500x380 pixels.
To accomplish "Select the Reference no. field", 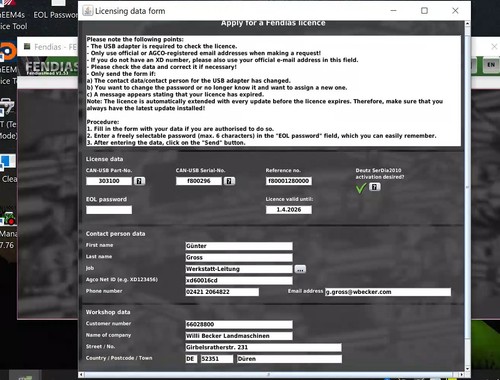I will click(289, 181).
